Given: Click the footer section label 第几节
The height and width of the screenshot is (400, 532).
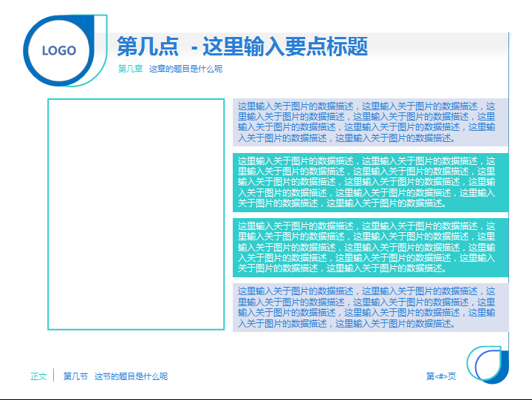Looking at the screenshot, I should coord(75,376).
